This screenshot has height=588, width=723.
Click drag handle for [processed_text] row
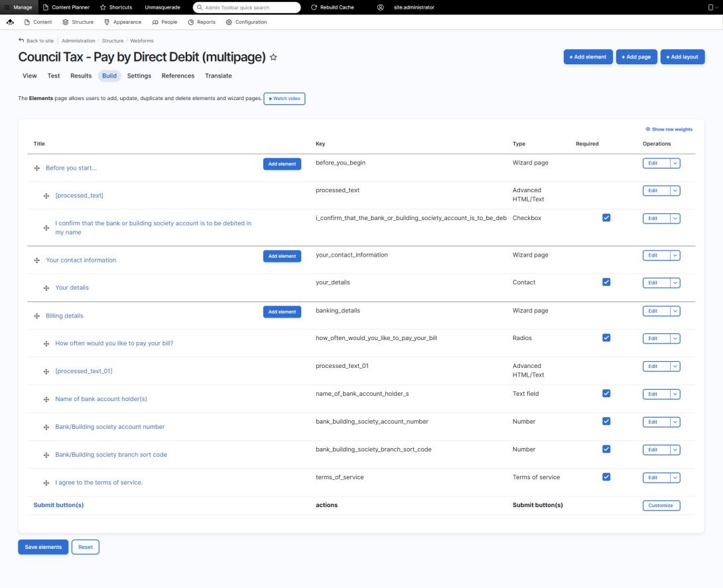click(46, 196)
